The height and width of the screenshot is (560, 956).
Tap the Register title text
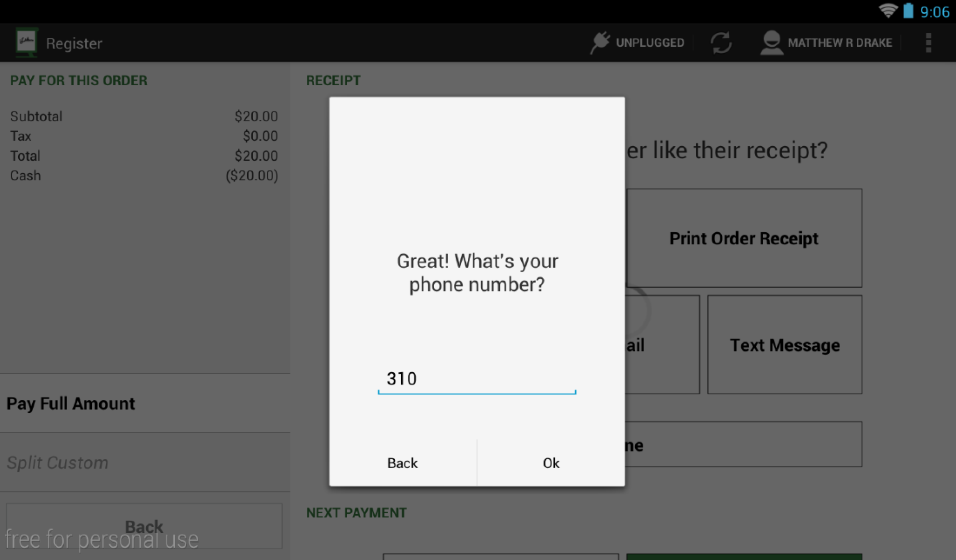coord(74,43)
